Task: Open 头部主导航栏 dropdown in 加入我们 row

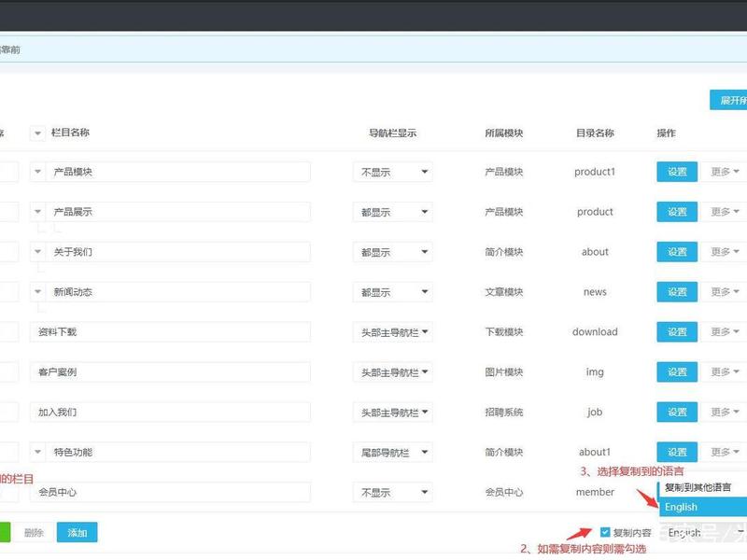Action: (x=392, y=412)
